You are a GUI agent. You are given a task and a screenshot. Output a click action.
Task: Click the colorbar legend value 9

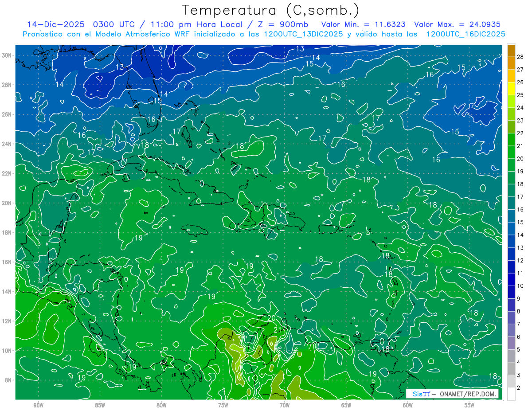pos(518,299)
